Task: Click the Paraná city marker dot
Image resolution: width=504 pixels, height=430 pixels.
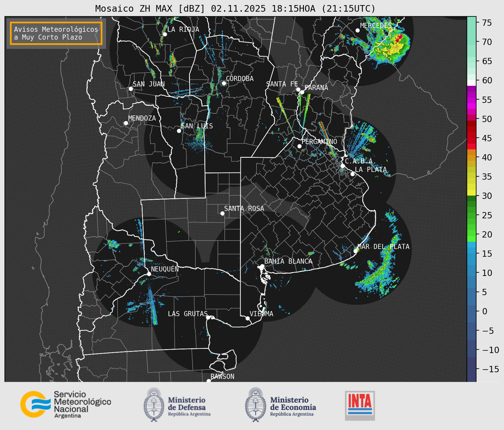Action: [302, 92]
